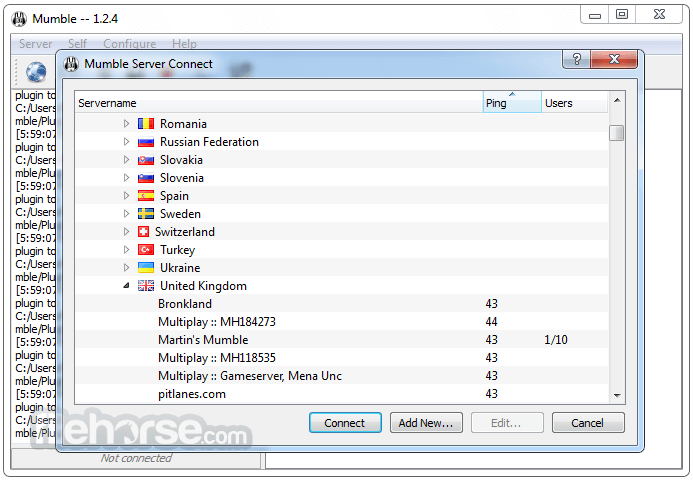Close the Mumble Server Connect dialog
The height and width of the screenshot is (480, 693).
point(614,59)
